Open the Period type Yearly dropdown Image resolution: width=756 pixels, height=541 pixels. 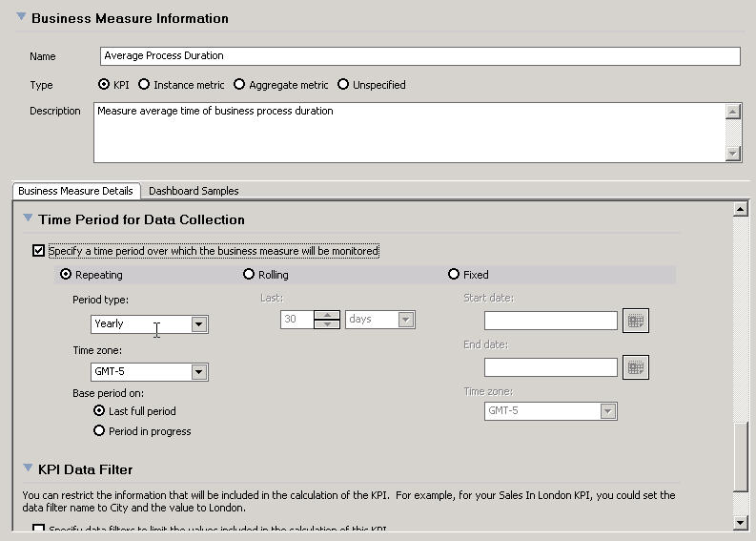tap(198, 324)
